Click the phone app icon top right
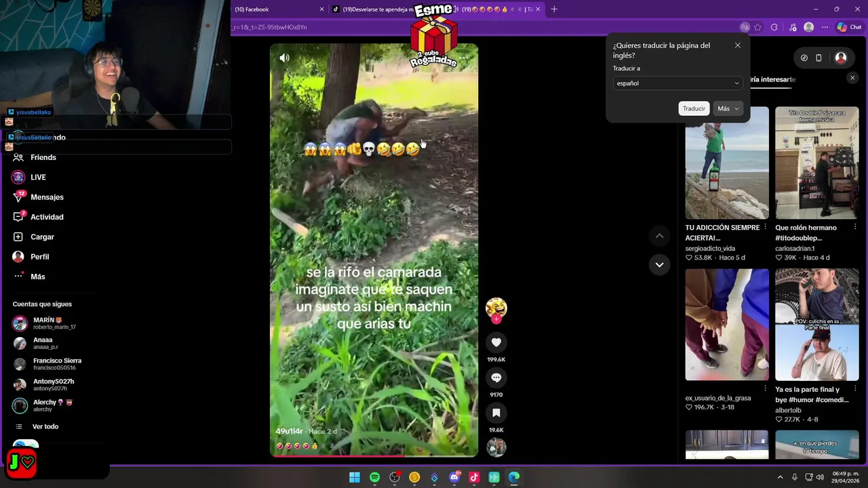The height and width of the screenshot is (488, 868). click(x=818, y=58)
